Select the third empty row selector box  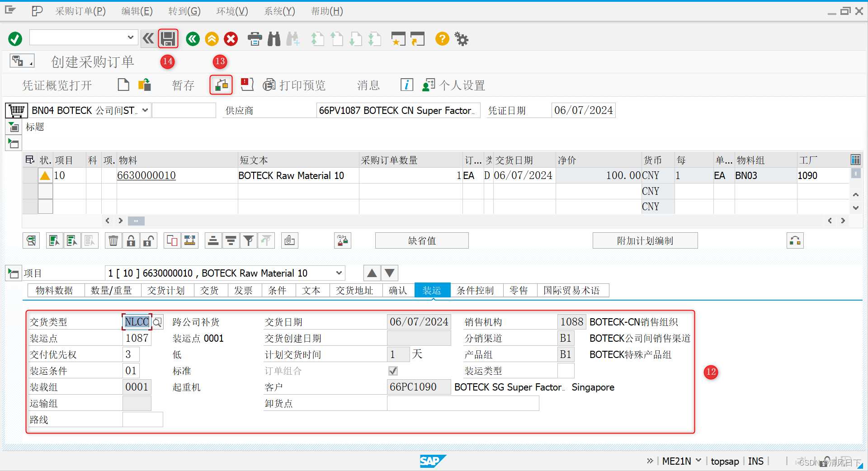[x=45, y=207]
